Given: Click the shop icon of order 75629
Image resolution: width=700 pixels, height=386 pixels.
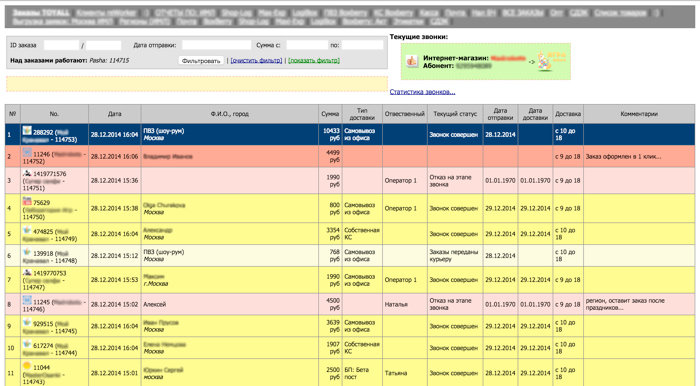Looking at the screenshot, I should pyautogui.click(x=27, y=201).
